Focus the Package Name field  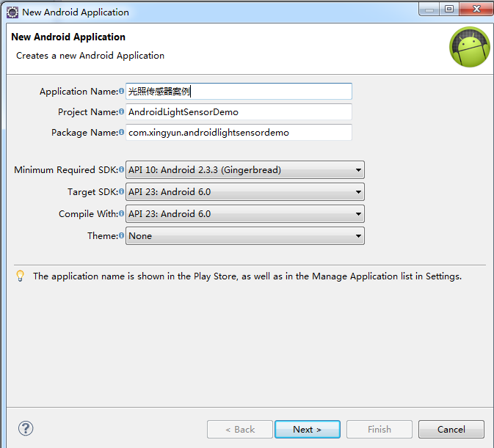coord(239,132)
